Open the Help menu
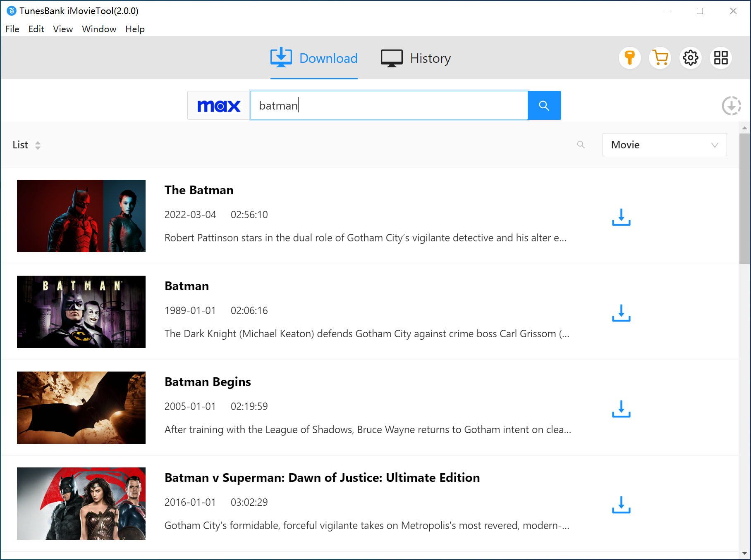751x560 pixels. click(x=135, y=29)
